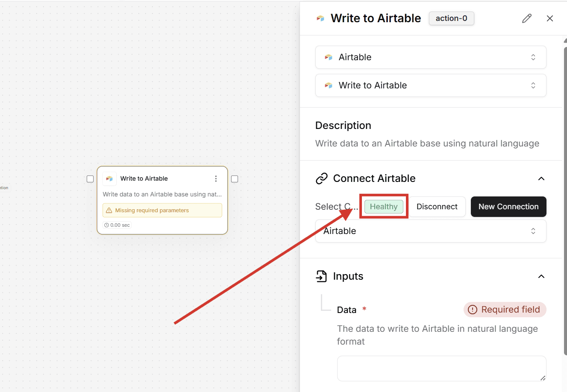
Task: Click the Data help text about natural language format
Action: [x=438, y=335]
